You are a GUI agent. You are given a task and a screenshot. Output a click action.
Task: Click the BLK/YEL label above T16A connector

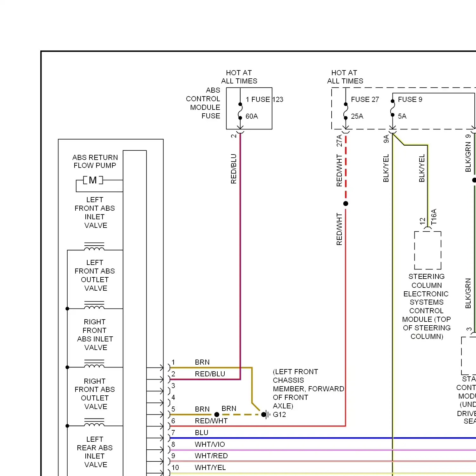(422, 168)
